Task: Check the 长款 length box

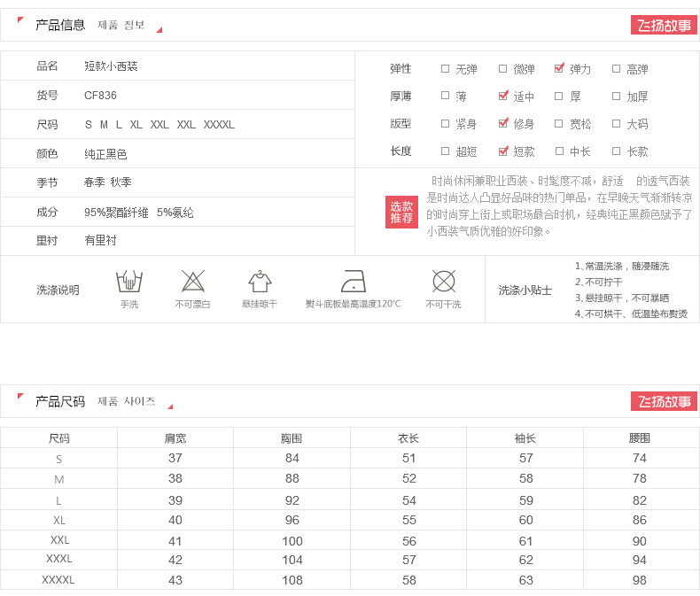Action: click(616, 151)
